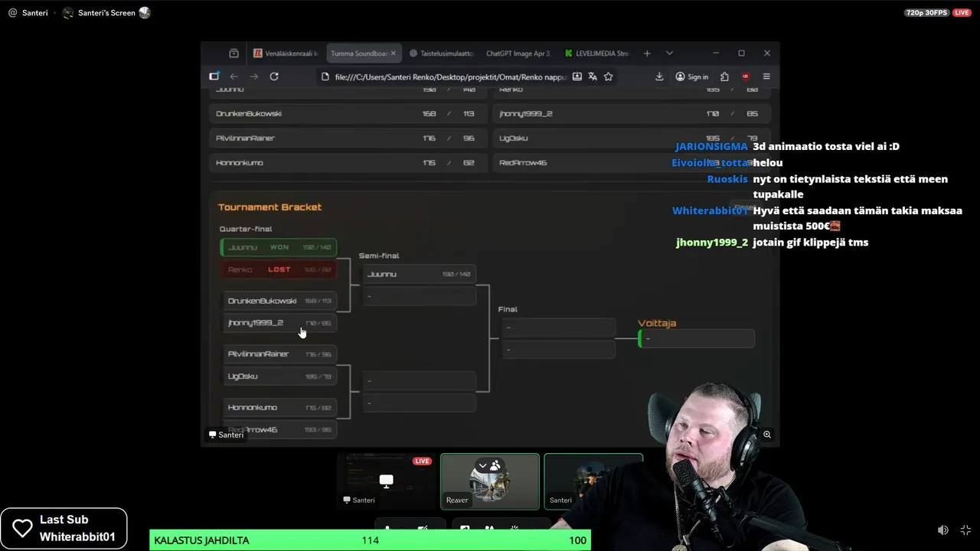Viewport: 980px width, 551px height.
Task: Click the empty Voittaja winner slot
Action: [x=697, y=338]
